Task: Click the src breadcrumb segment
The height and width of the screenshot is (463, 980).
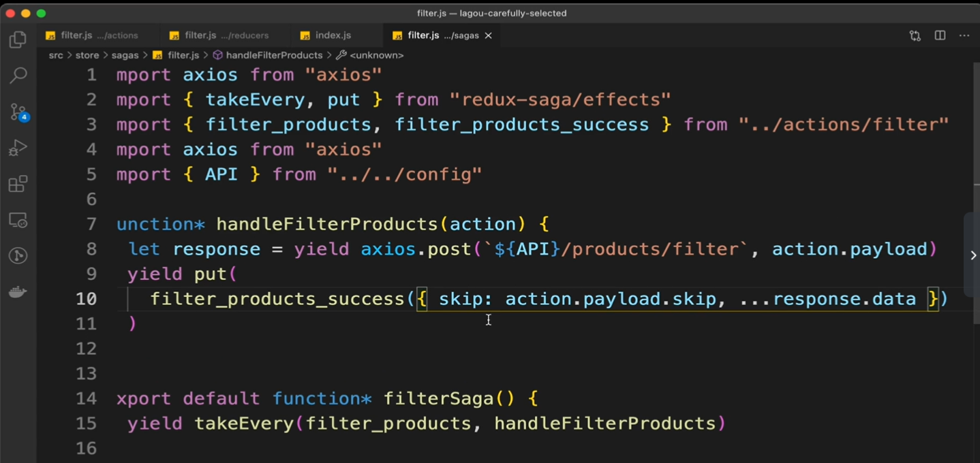Action: point(55,55)
